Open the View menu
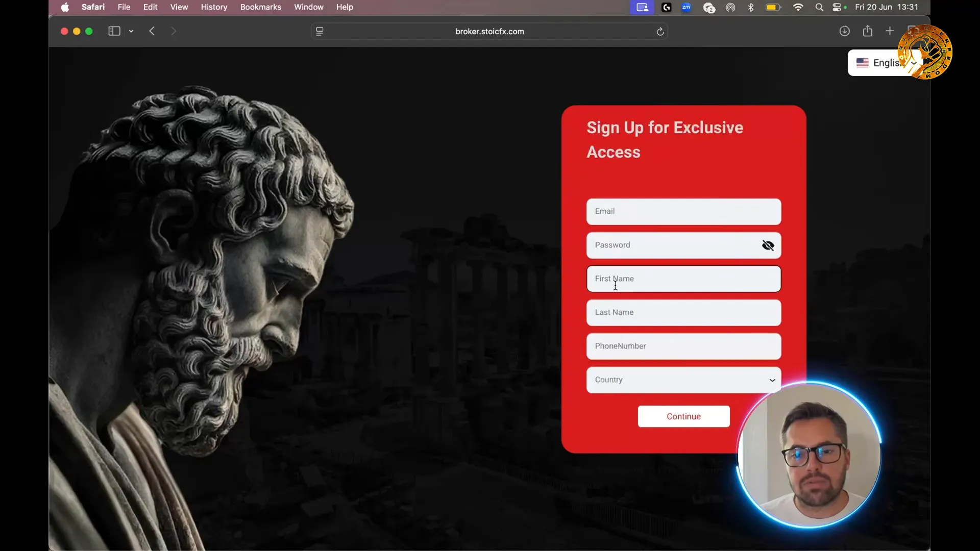Screen dimensions: 980x551 pyautogui.click(x=179, y=7)
